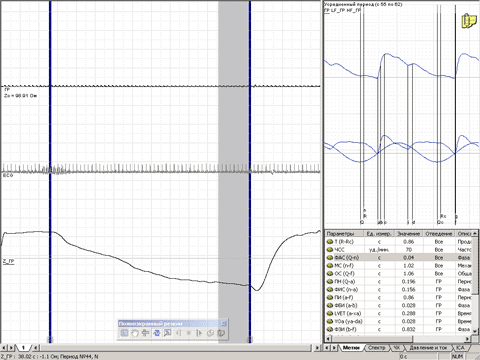Toggle the blue waveform tool
Screen dimensions: 480x360
tap(156, 333)
